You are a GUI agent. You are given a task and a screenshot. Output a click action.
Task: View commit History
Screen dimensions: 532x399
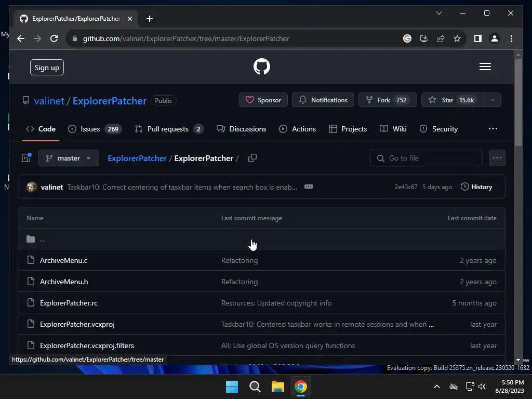(x=476, y=187)
